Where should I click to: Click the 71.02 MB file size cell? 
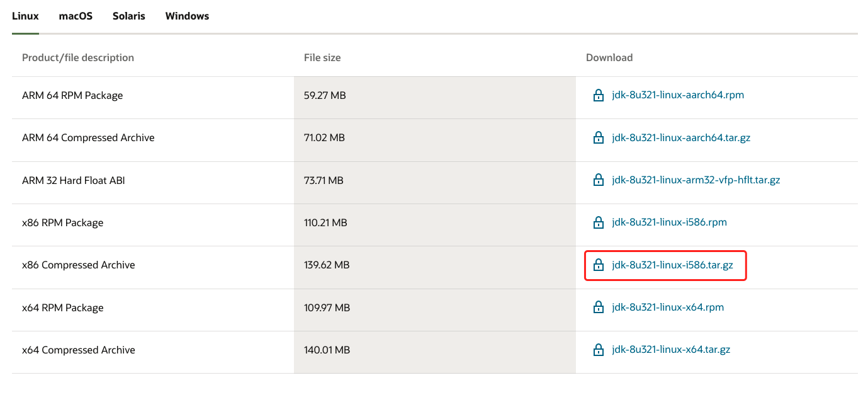pyautogui.click(x=435, y=140)
